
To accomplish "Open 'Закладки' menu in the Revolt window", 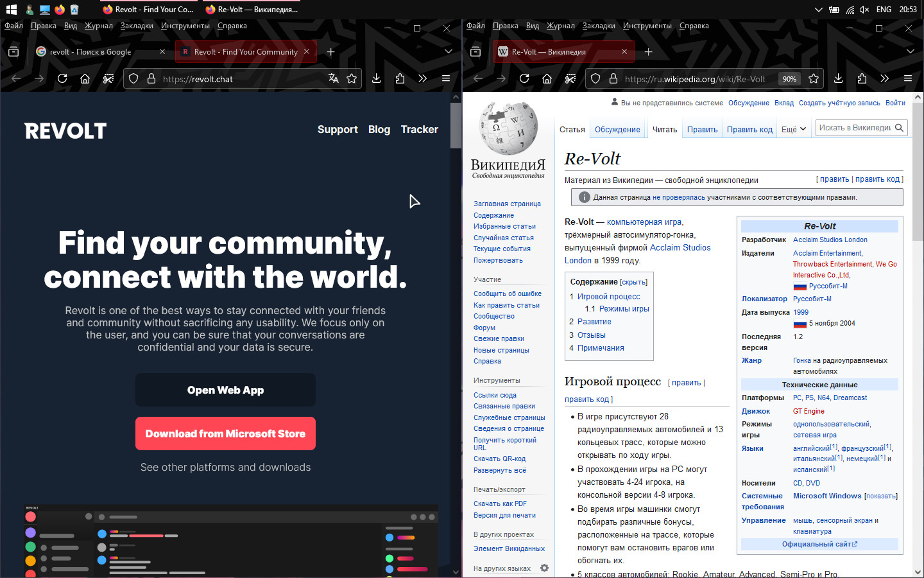I will pyautogui.click(x=137, y=26).
